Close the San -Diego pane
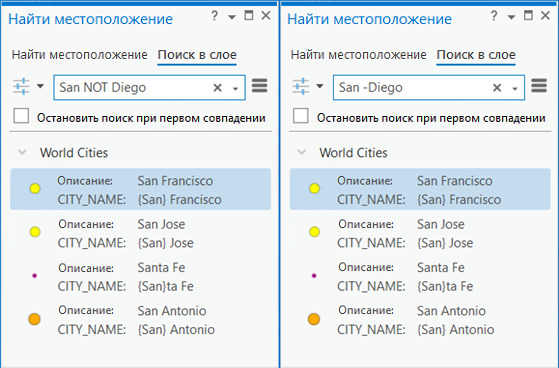559x368 pixels. coord(545,15)
